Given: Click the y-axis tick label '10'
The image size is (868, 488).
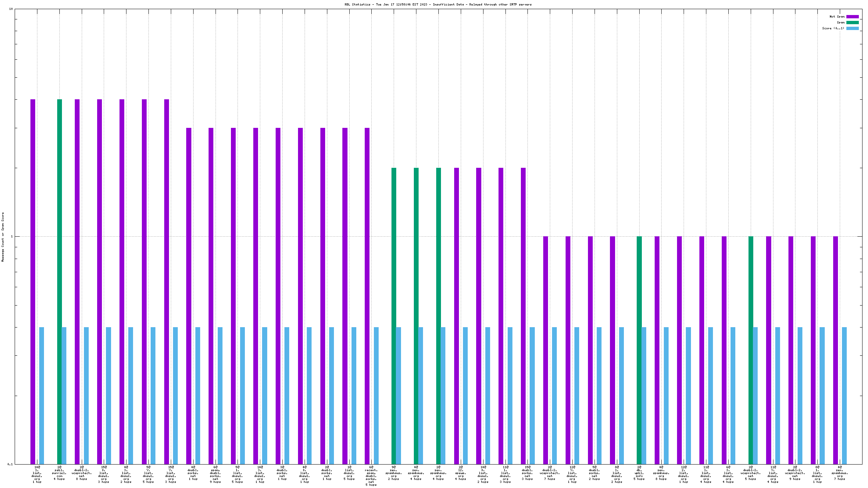Looking at the screenshot, I should coord(11,9).
